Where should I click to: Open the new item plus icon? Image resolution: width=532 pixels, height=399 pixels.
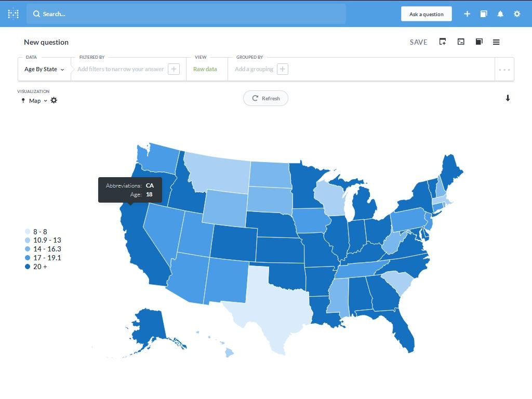pyautogui.click(x=467, y=14)
